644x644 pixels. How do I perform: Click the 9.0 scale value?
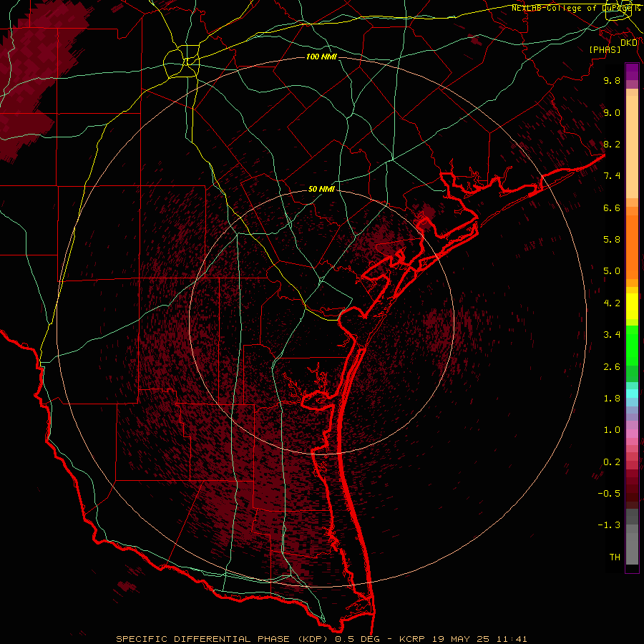pyautogui.click(x=612, y=112)
